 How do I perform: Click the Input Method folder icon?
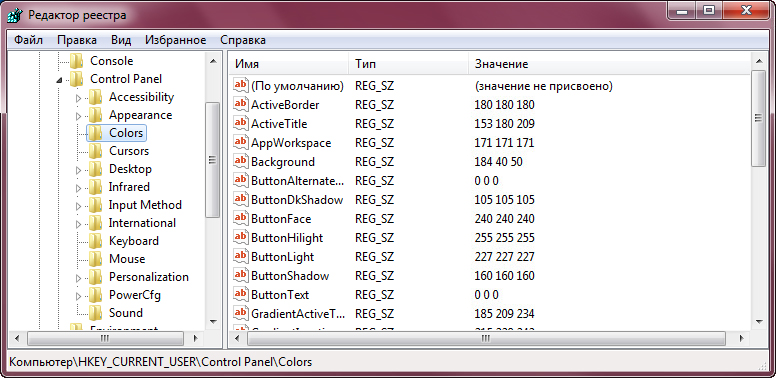pos(95,205)
